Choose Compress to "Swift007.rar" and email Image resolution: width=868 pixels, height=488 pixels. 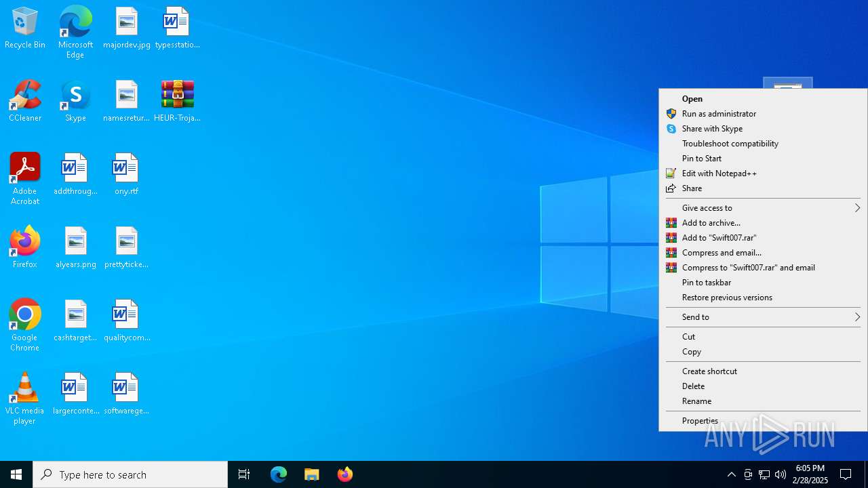point(763,268)
